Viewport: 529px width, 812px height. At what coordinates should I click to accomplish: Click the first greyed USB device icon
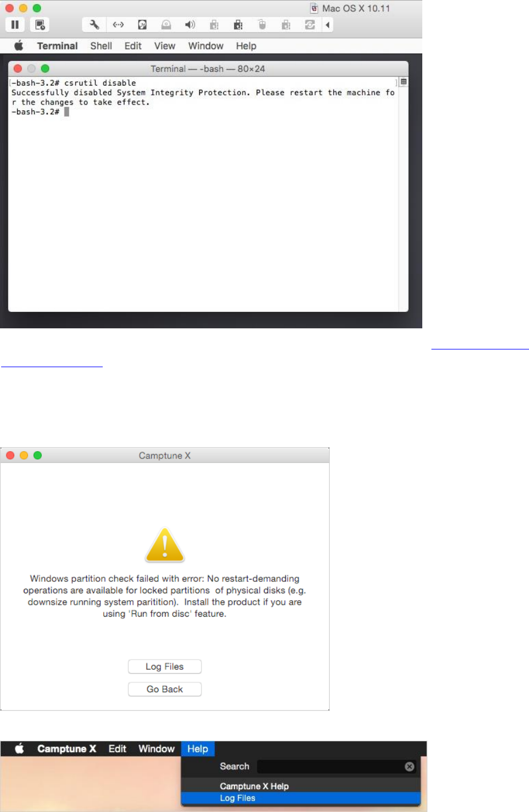tap(214, 25)
